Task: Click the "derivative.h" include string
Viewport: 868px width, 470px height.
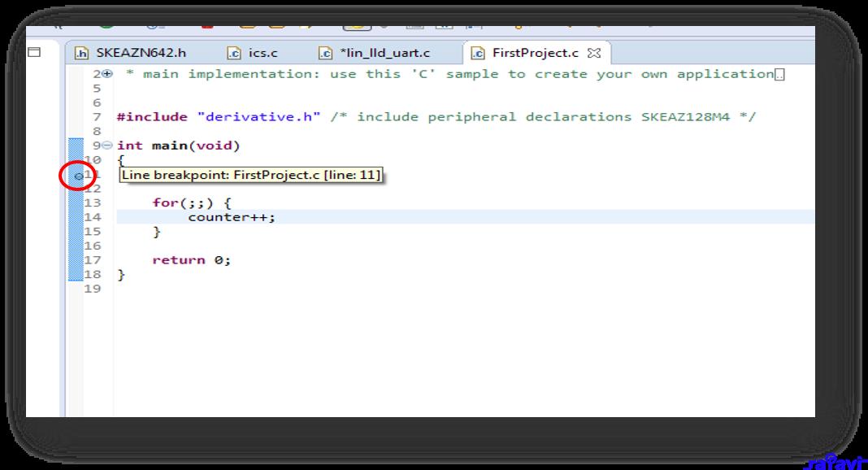Action: coord(259,117)
